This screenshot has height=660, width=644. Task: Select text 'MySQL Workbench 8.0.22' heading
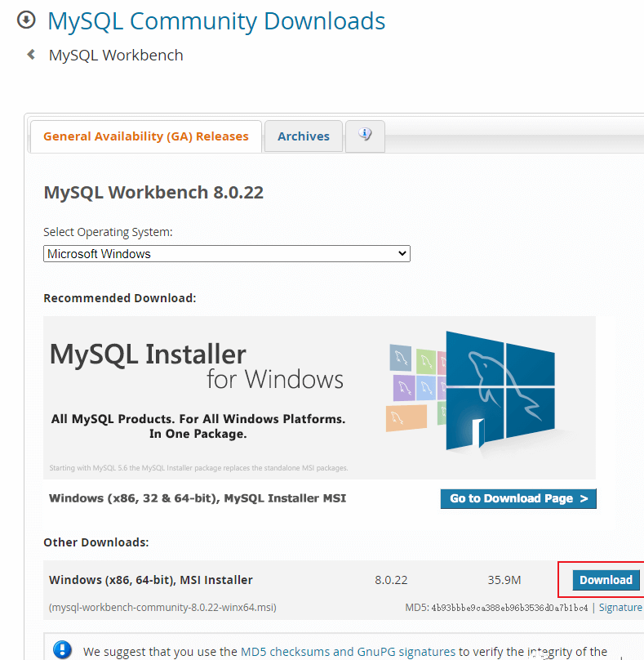153,192
